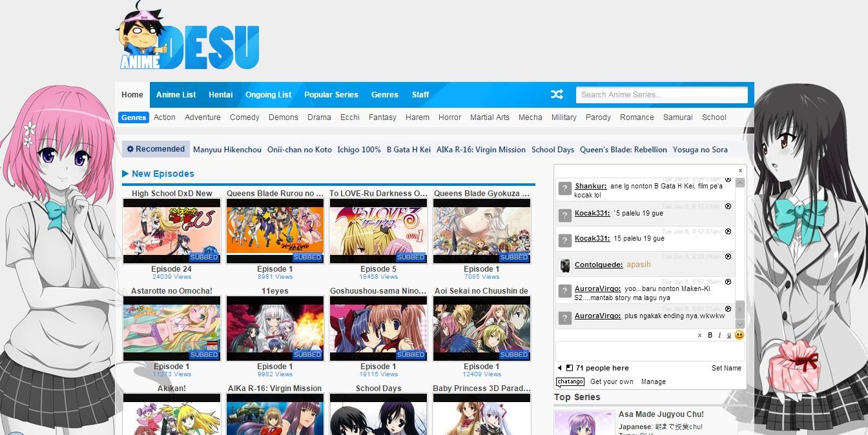This screenshot has width=868, height=435.
Task: Click the arrow icon on Shankur's message
Action: coord(728,180)
